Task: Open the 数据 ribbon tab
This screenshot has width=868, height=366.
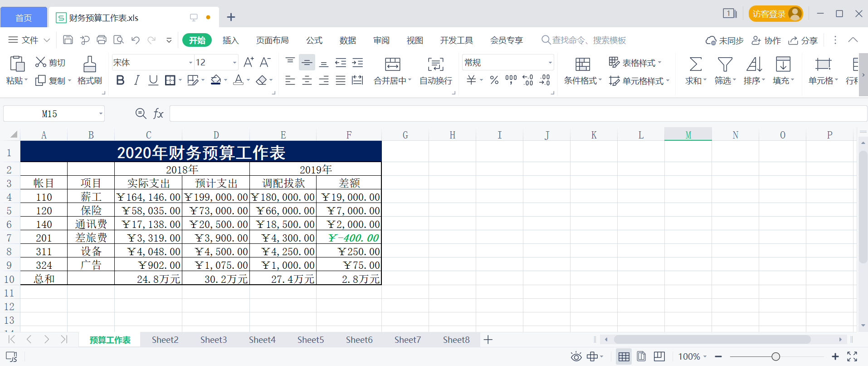Action: pyautogui.click(x=347, y=40)
